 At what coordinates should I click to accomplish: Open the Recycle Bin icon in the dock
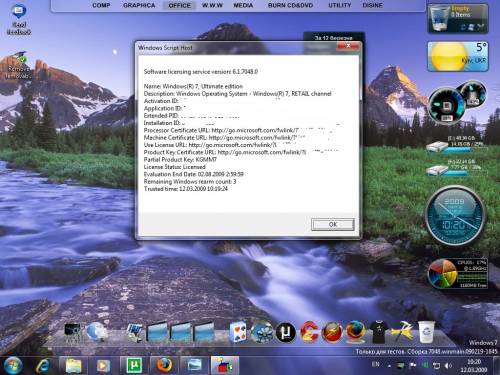pos(426,332)
